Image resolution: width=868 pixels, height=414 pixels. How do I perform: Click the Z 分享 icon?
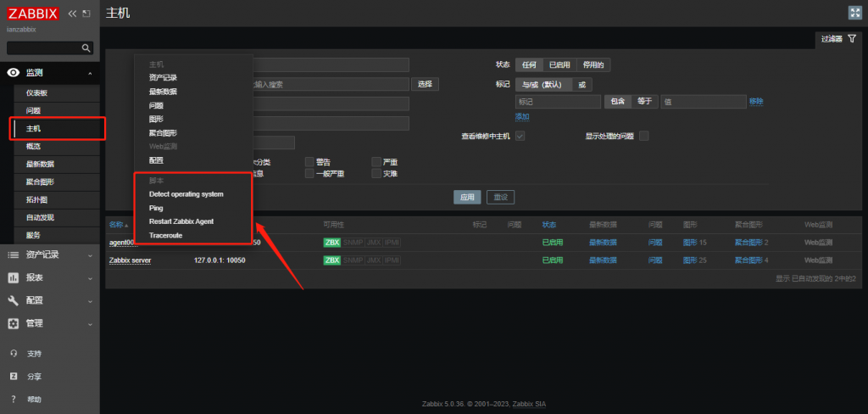tap(14, 377)
